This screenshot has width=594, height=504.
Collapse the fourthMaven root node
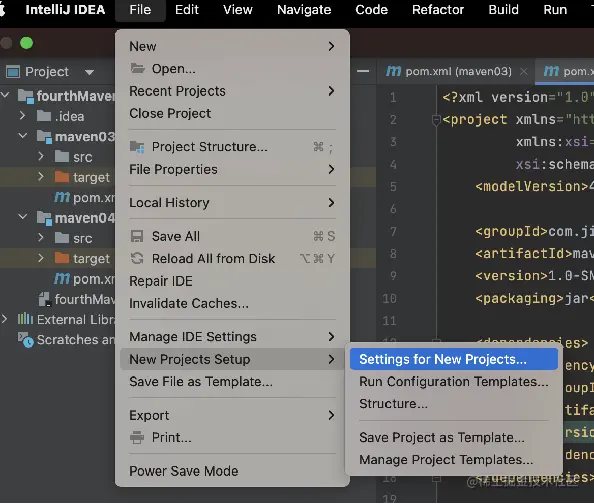[x=5, y=95]
